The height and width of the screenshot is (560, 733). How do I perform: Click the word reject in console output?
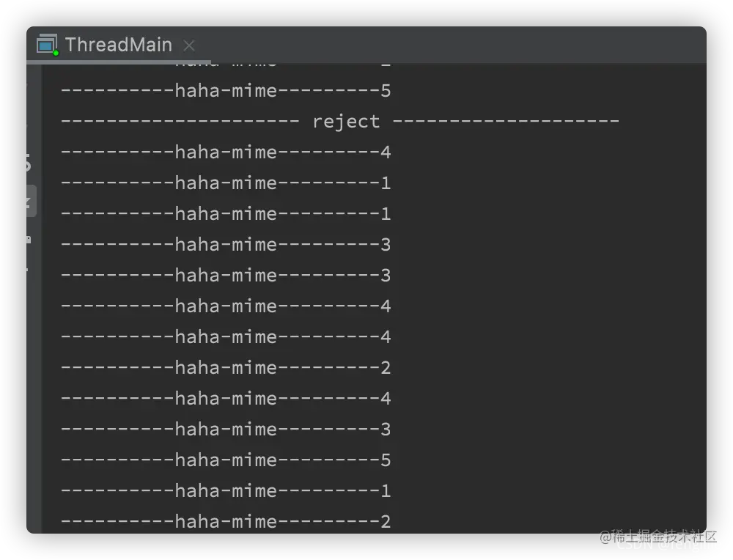(x=346, y=122)
